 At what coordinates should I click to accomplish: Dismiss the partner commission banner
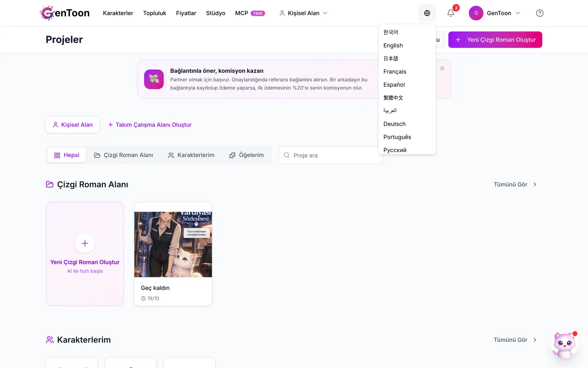[x=442, y=68]
